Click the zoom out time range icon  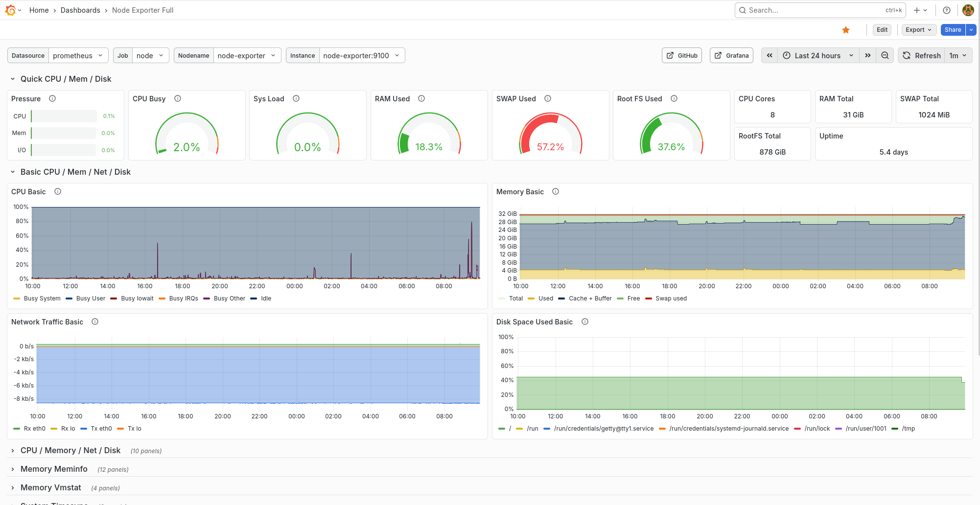[x=885, y=55]
